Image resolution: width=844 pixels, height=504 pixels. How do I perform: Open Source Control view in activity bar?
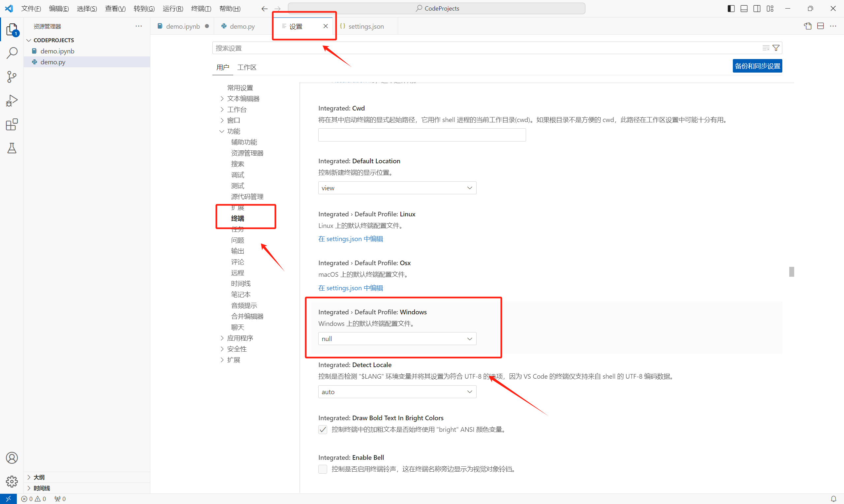coord(12,77)
